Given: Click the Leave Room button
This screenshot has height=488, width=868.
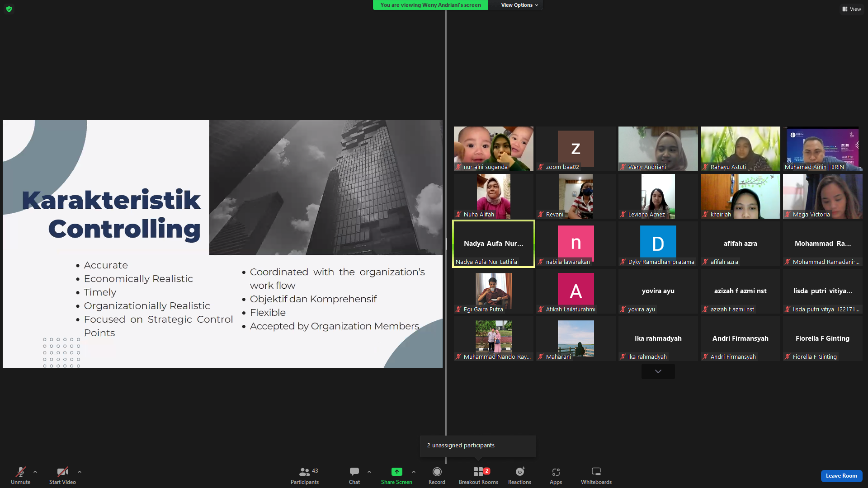Looking at the screenshot, I should pos(841,476).
